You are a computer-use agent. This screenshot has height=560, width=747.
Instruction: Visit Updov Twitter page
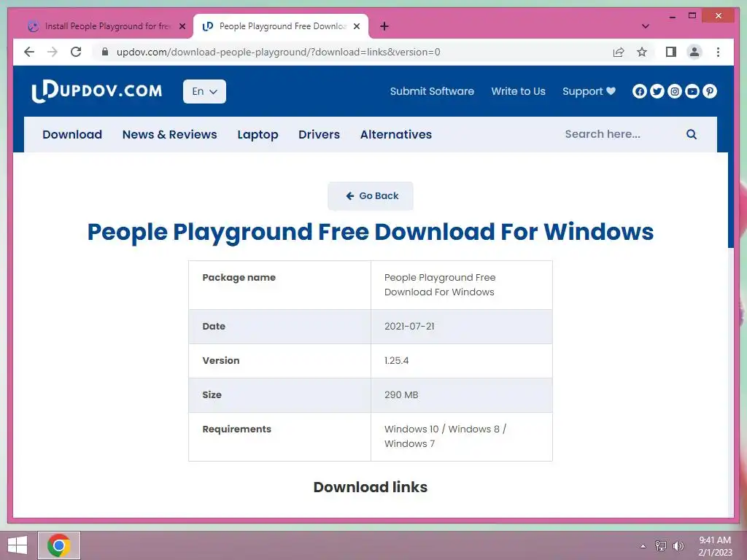pyautogui.click(x=657, y=91)
